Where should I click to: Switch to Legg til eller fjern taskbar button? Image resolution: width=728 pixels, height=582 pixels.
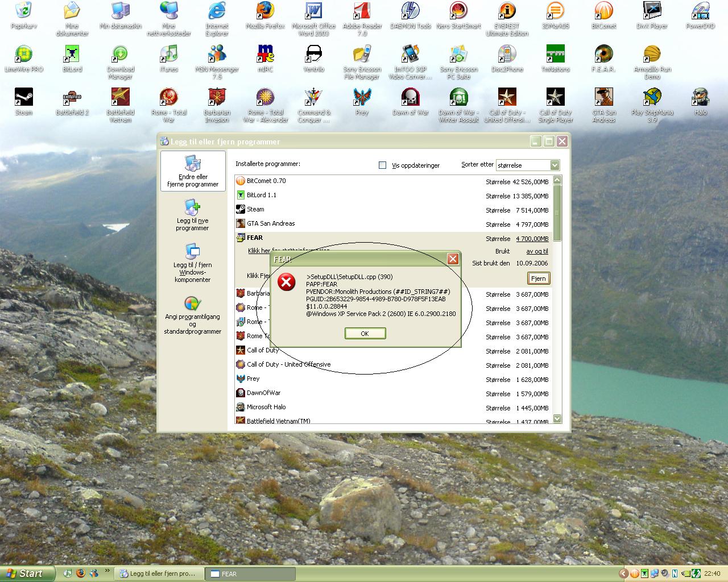pos(159,573)
